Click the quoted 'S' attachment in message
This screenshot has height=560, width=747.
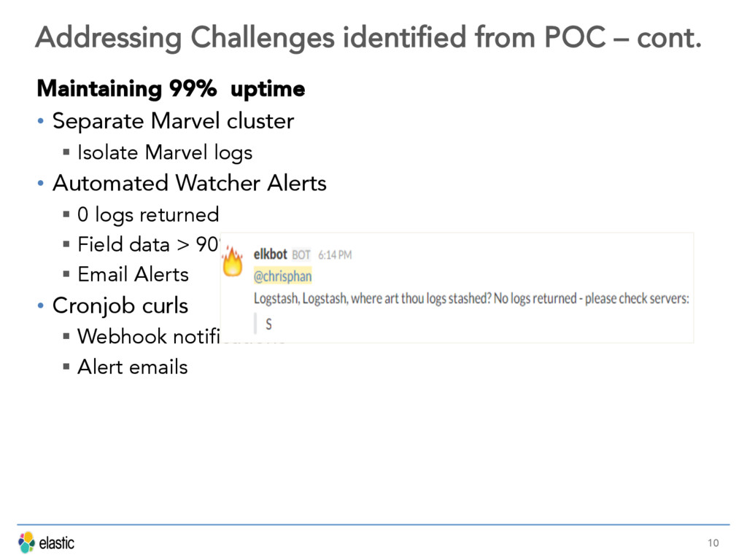(268, 324)
